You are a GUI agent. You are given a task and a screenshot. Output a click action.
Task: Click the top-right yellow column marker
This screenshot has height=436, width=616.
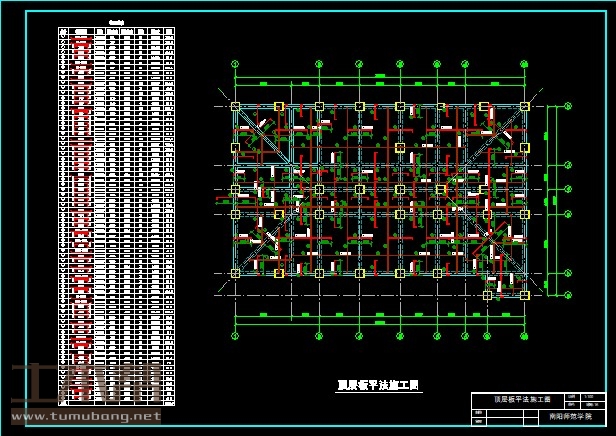click(x=524, y=107)
